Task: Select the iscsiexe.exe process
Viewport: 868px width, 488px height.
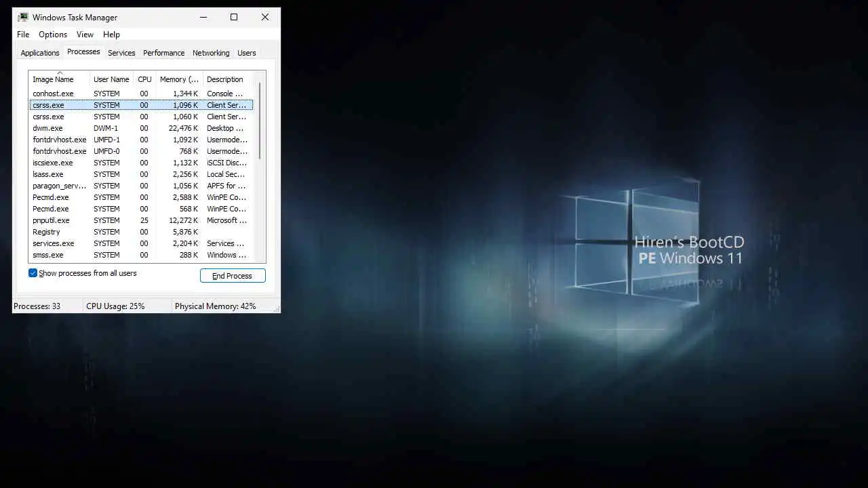Action: pyautogui.click(x=141, y=163)
